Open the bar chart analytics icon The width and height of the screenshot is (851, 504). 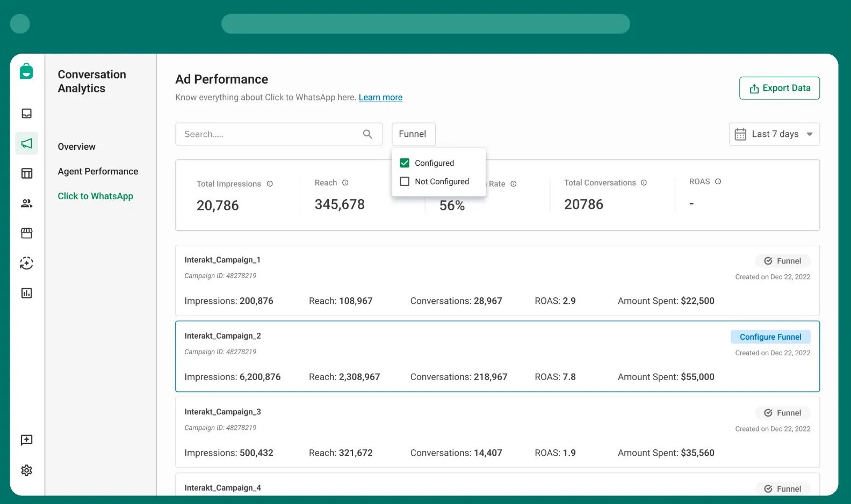click(x=26, y=293)
